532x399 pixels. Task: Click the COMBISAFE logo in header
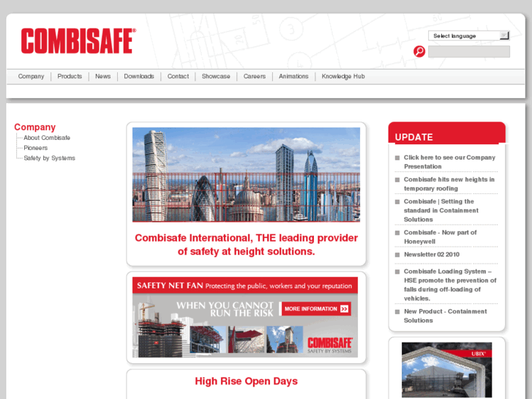coord(78,41)
